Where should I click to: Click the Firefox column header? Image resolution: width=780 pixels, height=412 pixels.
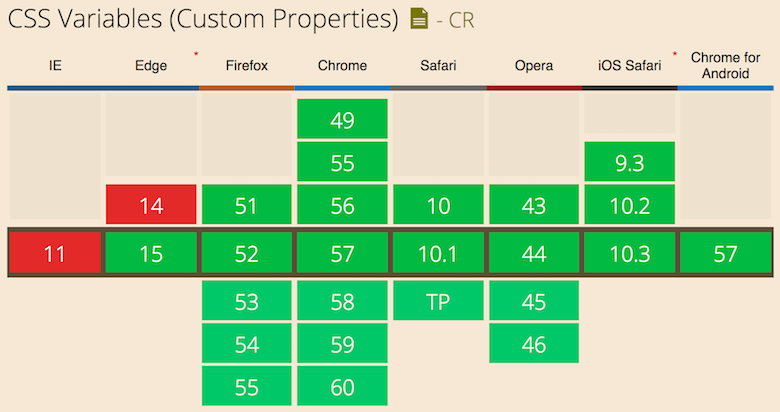tap(246, 66)
